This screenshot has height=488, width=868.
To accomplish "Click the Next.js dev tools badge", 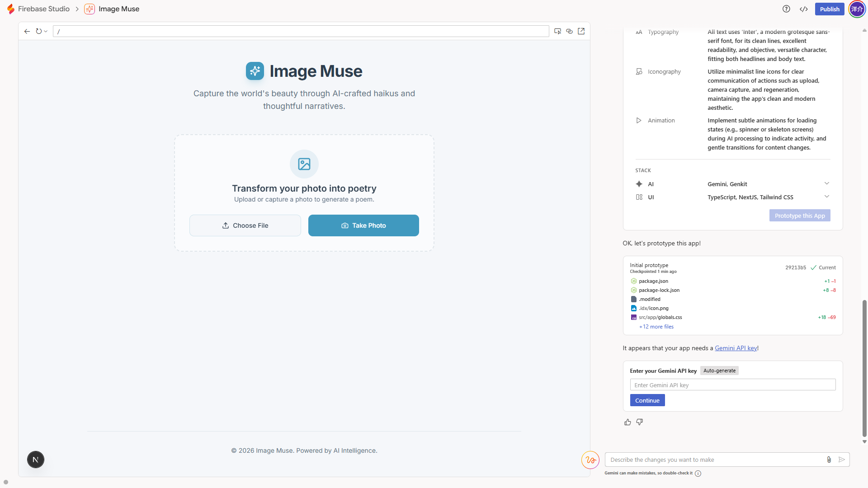I will click(36, 460).
